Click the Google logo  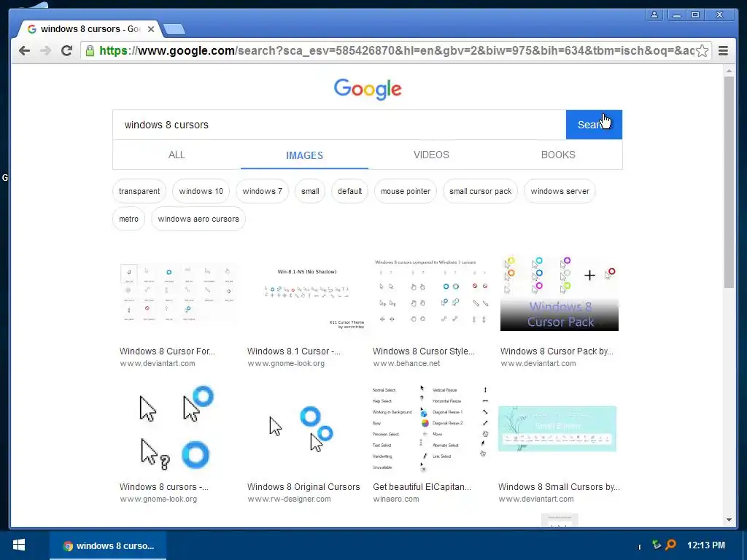[368, 89]
